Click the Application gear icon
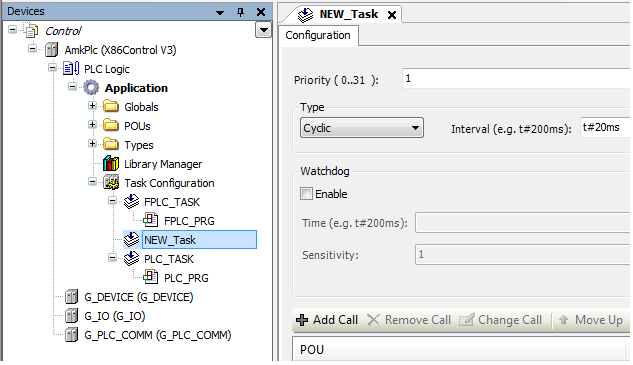 pos(91,88)
